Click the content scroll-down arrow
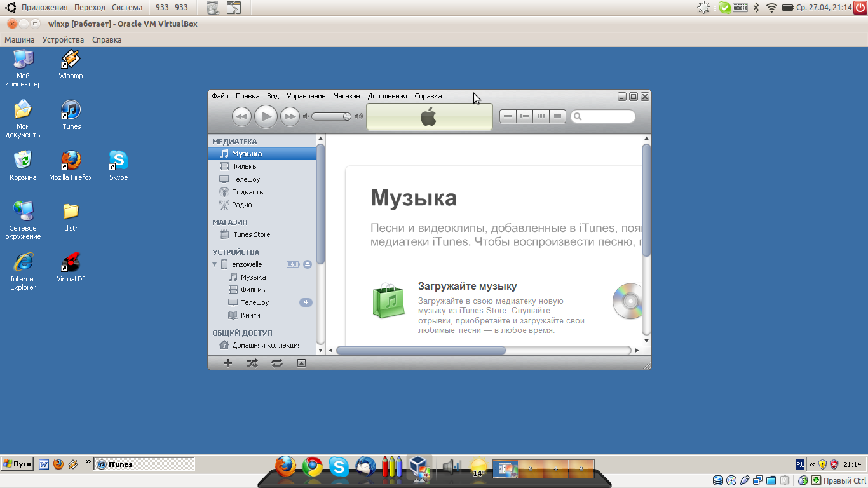This screenshot has width=868, height=488. point(647,341)
